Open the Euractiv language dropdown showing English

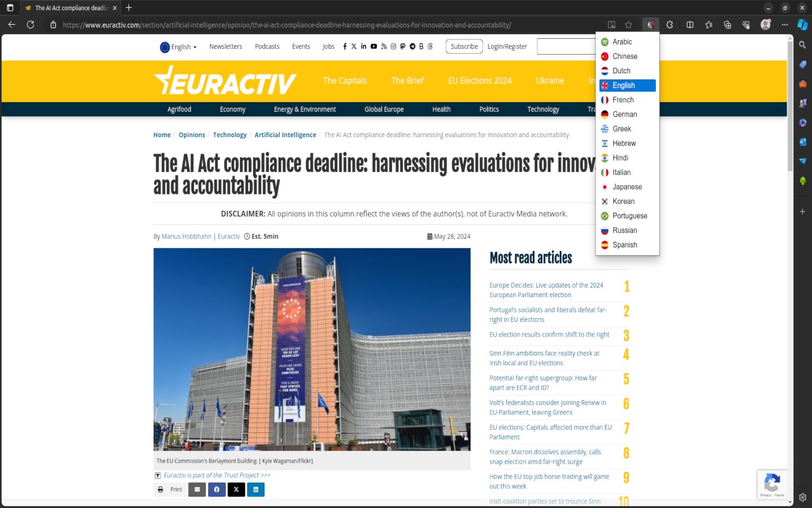(x=178, y=47)
